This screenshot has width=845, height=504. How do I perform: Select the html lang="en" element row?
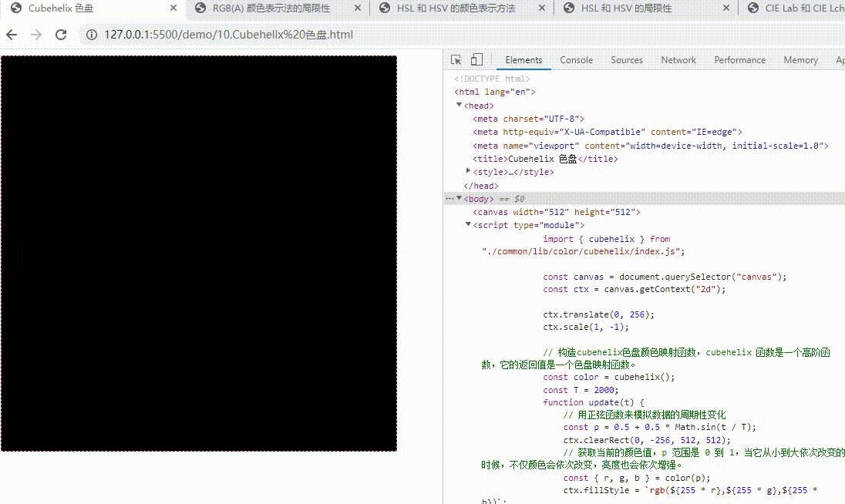495,92
